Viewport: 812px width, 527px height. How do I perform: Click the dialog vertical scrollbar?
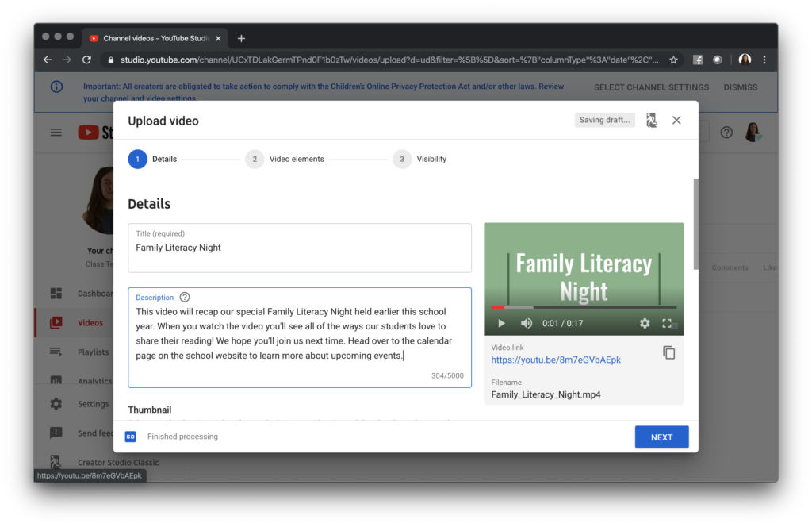coord(696,224)
